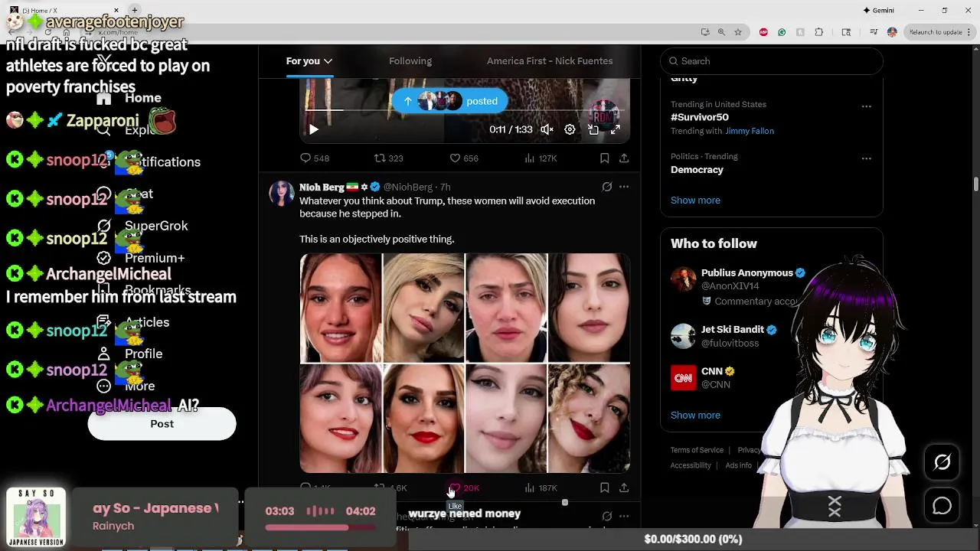This screenshot has height=551, width=980.
Task: Open the Democracy trending topic
Action: (x=697, y=170)
